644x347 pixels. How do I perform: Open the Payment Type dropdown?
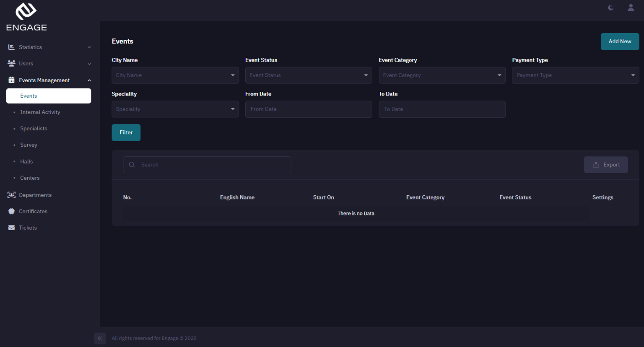pyautogui.click(x=575, y=75)
